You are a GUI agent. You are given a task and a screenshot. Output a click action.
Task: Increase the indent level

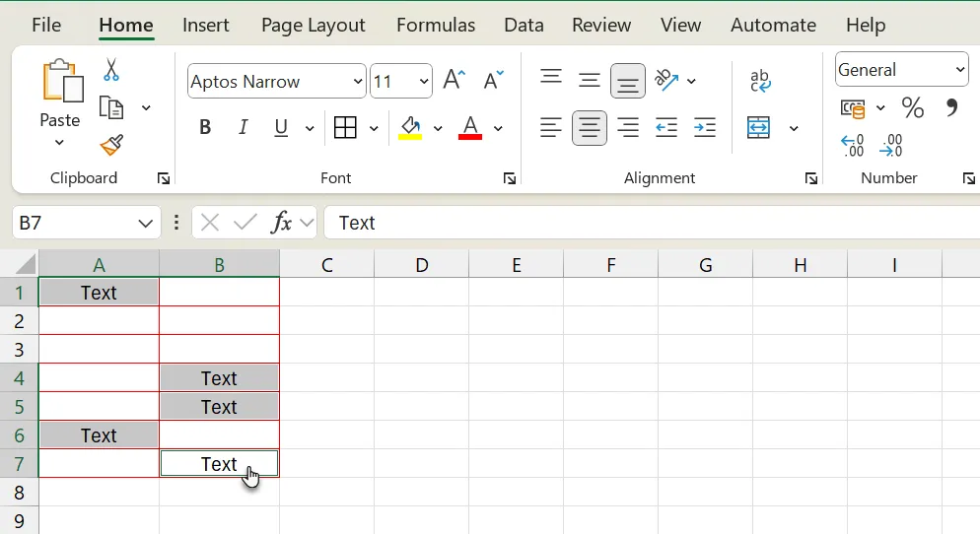[704, 128]
